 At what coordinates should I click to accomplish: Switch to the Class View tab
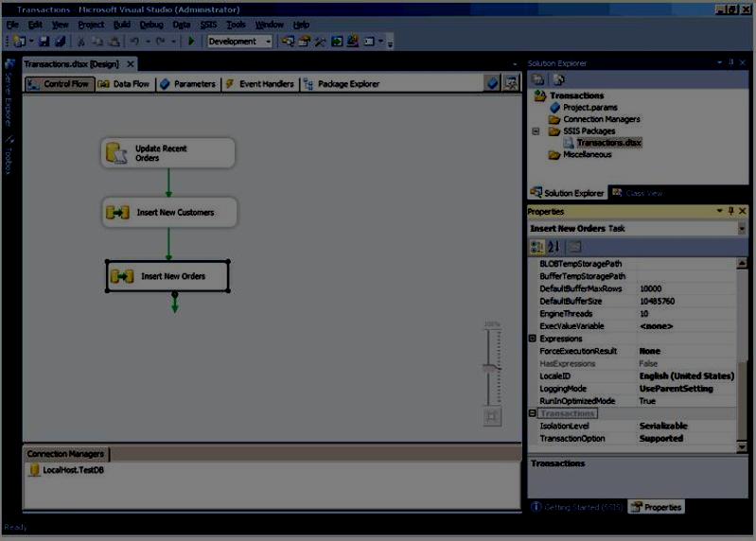(x=638, y=193)
